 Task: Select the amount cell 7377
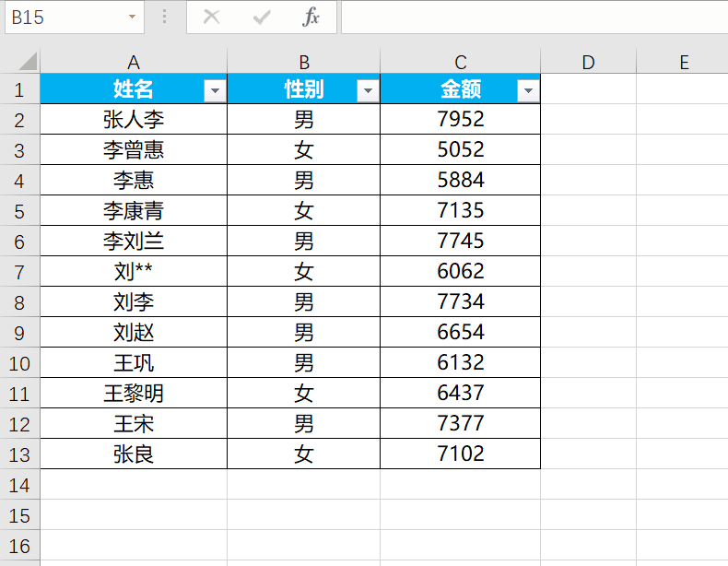coord(460,423)
